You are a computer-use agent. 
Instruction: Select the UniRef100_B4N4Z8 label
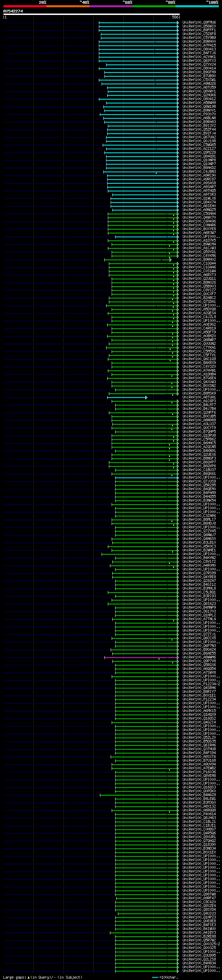pos(199,795)
